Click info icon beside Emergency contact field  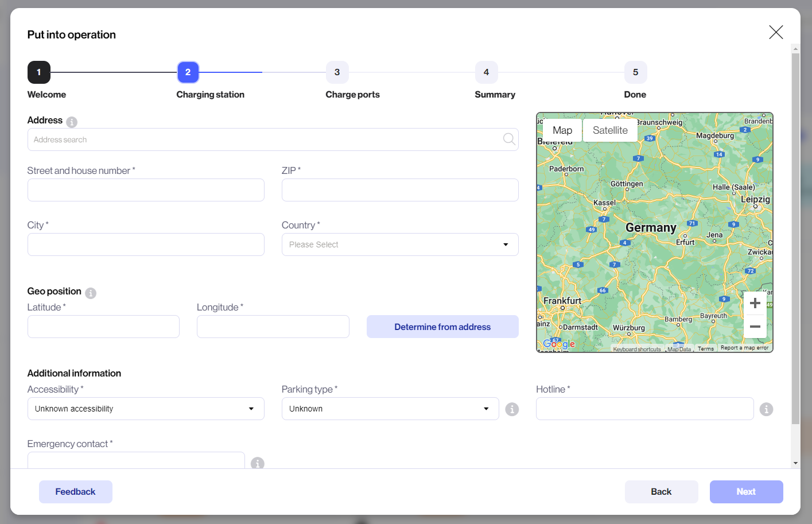click(x=258, y=463)
